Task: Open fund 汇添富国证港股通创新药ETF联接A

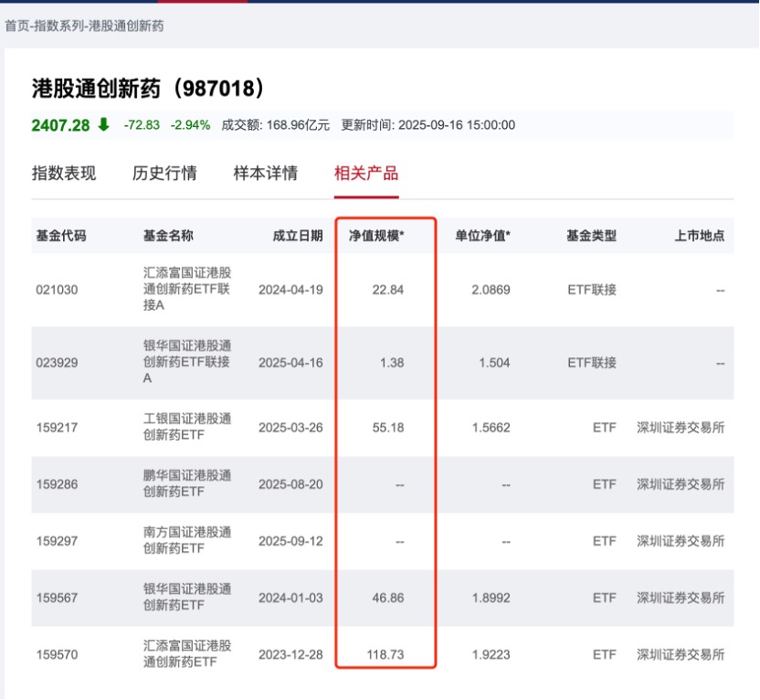Action: click(x=187, y=290)
